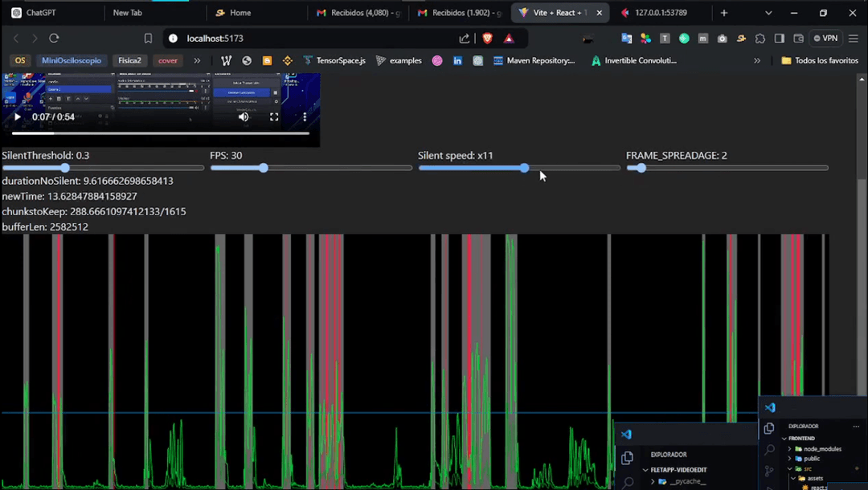Switch to the Home tab
Image resolution: width=868 pixels, height=490 pixels.
click(240, 13)
